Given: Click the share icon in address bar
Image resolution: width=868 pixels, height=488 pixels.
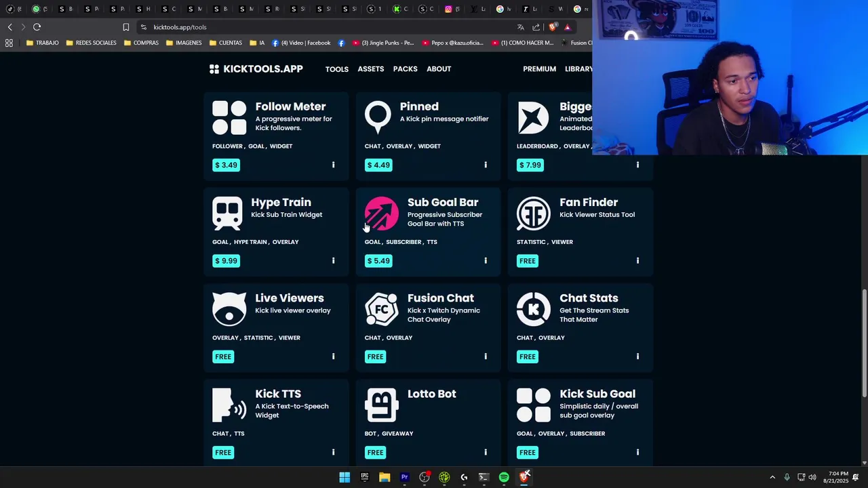Looking at the screenshot, I should point(536,27).
